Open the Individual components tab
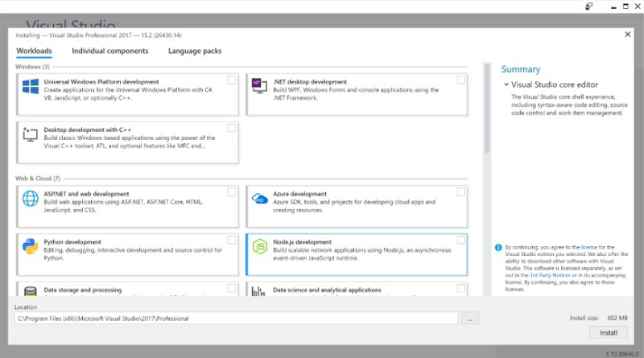The width and height of the screenshot is (644, 358). pos(110,51)
